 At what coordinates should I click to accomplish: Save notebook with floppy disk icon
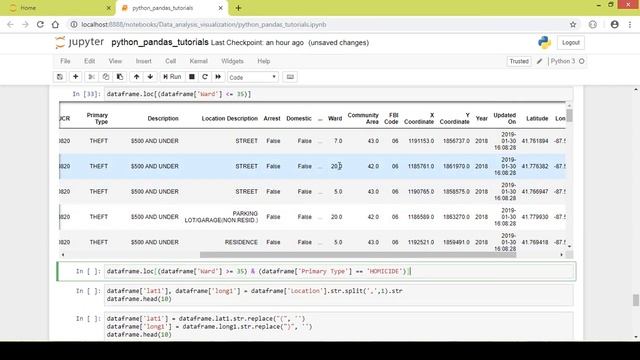[60, 77]
